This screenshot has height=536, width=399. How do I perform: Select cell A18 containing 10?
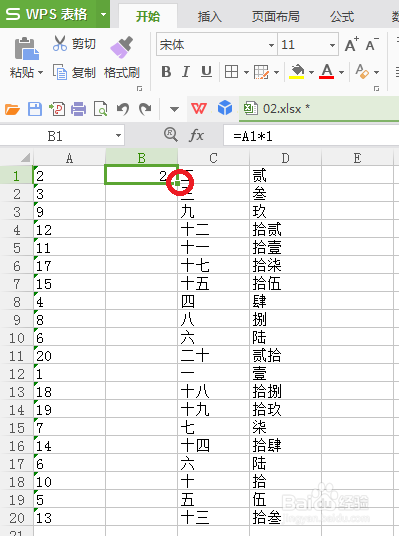69,482
